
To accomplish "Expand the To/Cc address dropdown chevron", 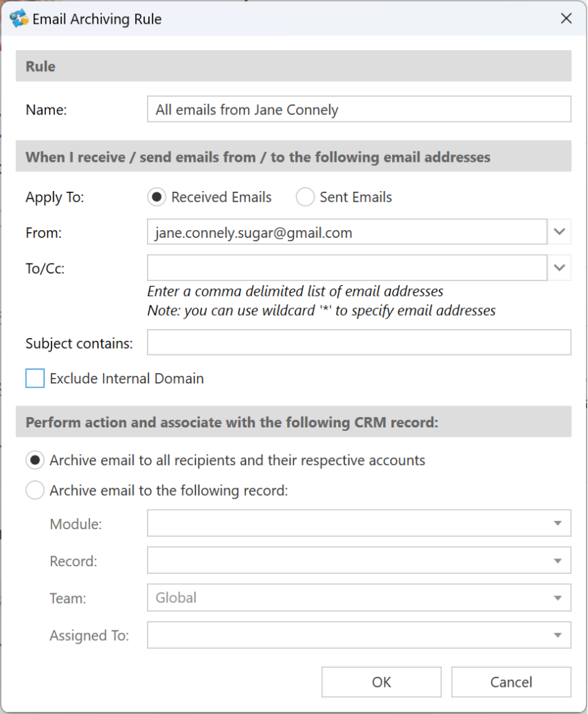I will point(559,268).
